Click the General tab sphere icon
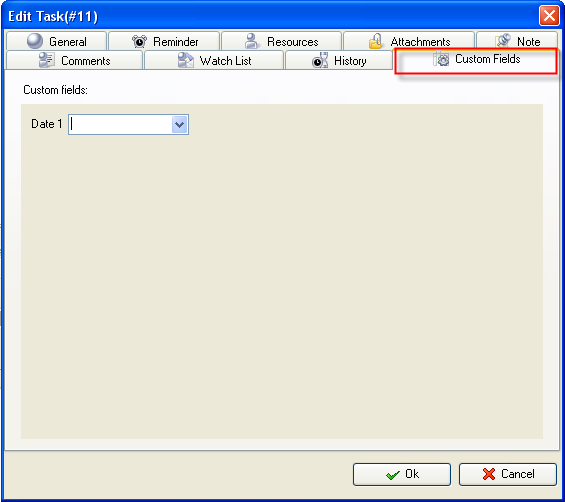565x502 pixels. (35, 41)
